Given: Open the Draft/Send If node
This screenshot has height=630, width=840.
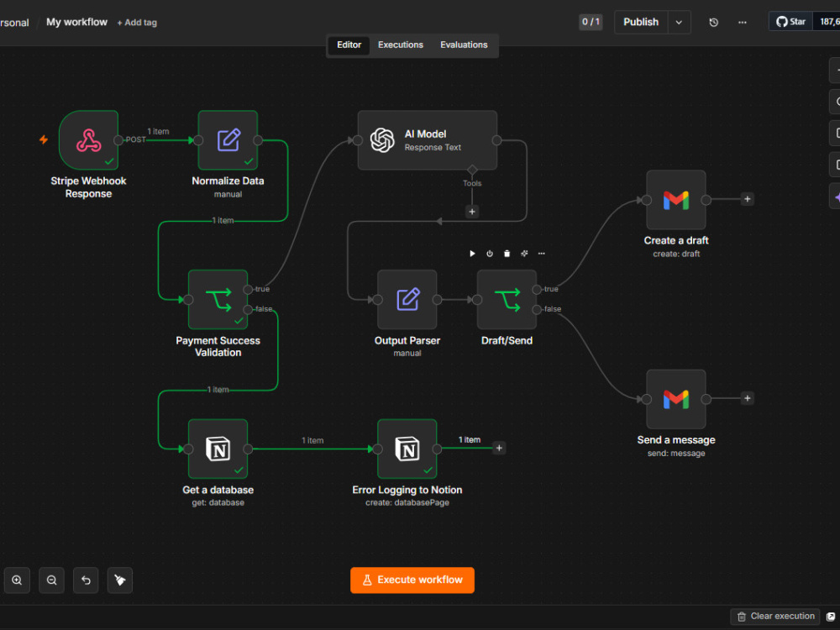Looking at the screenshot, I should (x=507, y=300).
